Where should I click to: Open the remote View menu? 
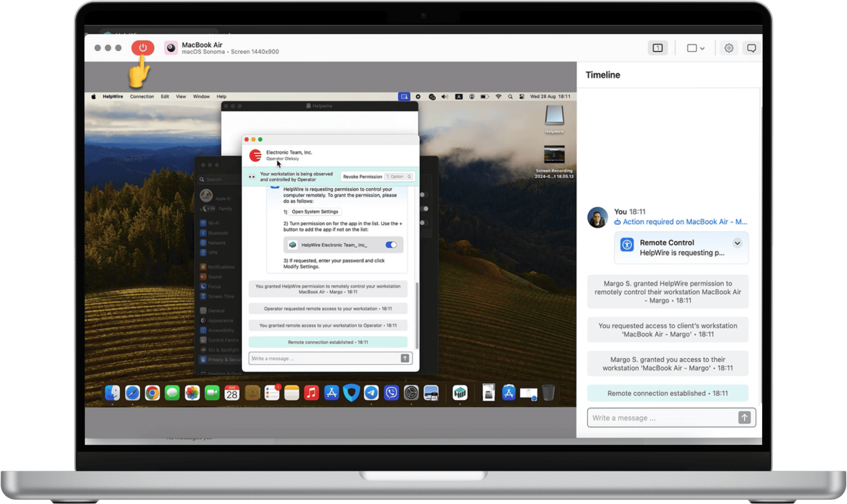pos(181,97)
